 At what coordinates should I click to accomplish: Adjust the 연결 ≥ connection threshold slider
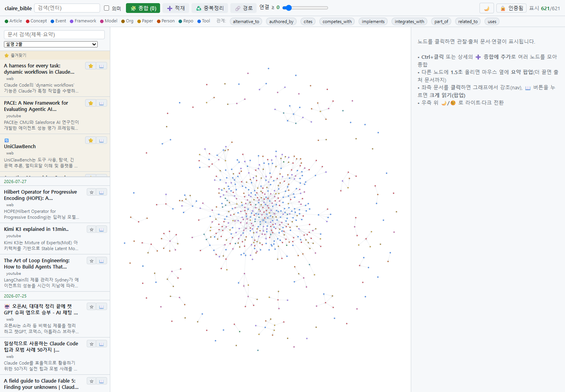coord(305,8)
